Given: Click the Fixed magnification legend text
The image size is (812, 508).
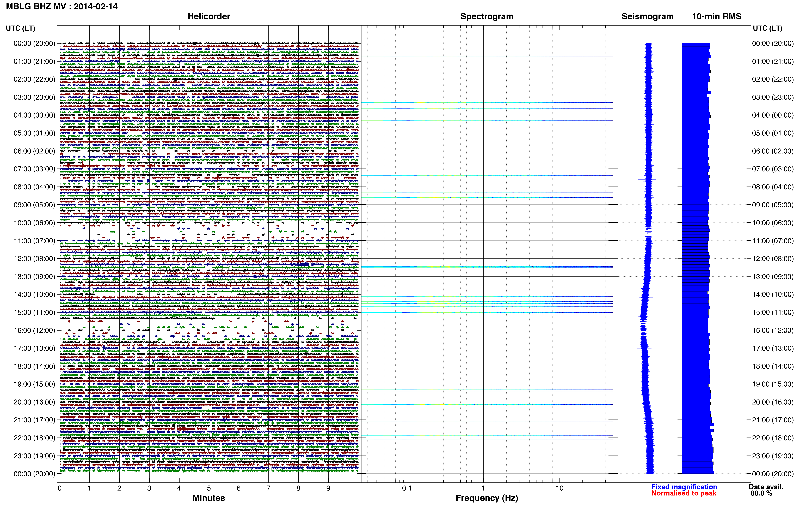Looking at the screenshot, I should [x=684, y=487].
